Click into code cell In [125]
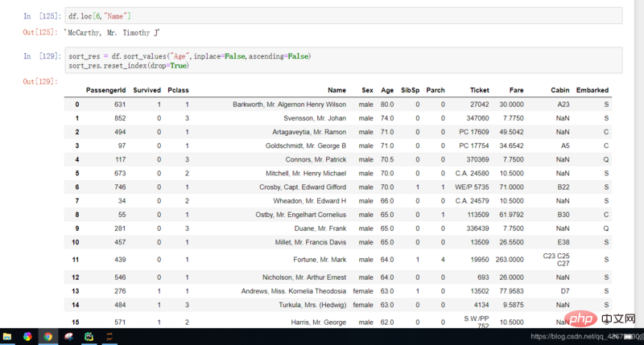Viewport: 644px width, 345px height. (x=344, y=16)
